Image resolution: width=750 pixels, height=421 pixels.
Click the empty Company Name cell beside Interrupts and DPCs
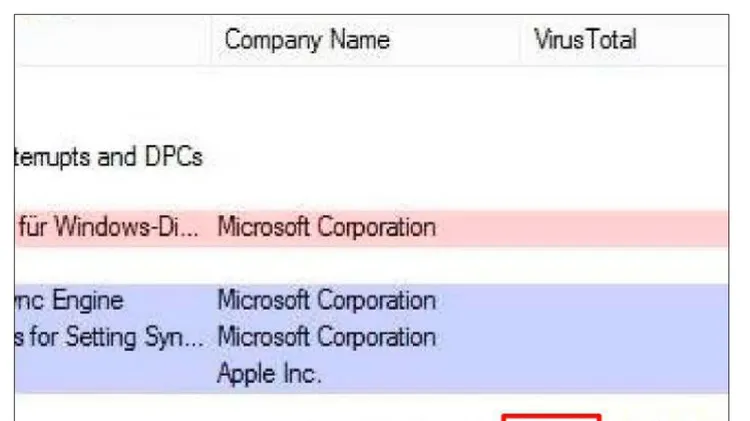(365, 157)
